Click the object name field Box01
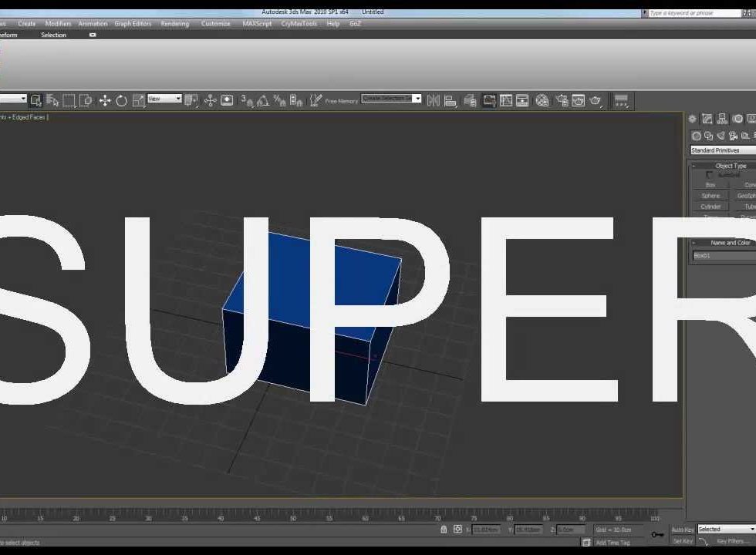 click(x=724, y=256)
